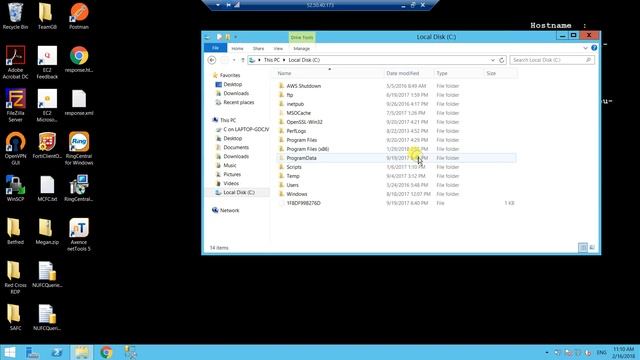This screenshot has width=640, height=360.
Task: Open Explorer help with the question mark
Action: 594,48
